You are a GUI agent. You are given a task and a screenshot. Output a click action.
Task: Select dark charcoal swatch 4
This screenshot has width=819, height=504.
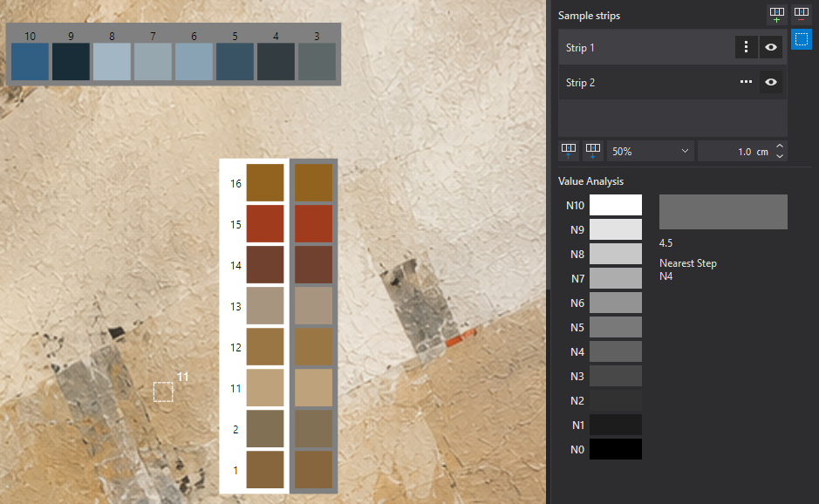pos(276,62)
